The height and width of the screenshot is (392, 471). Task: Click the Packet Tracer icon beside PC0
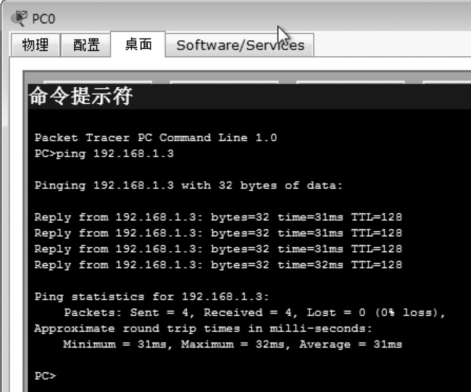coord(19,18)
